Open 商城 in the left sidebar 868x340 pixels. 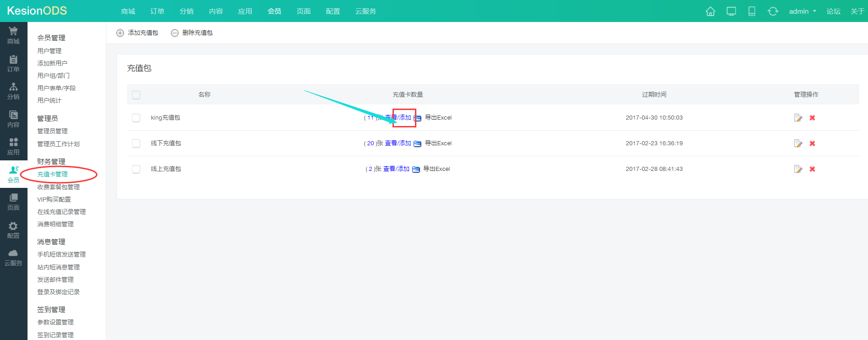click(13, 35)
